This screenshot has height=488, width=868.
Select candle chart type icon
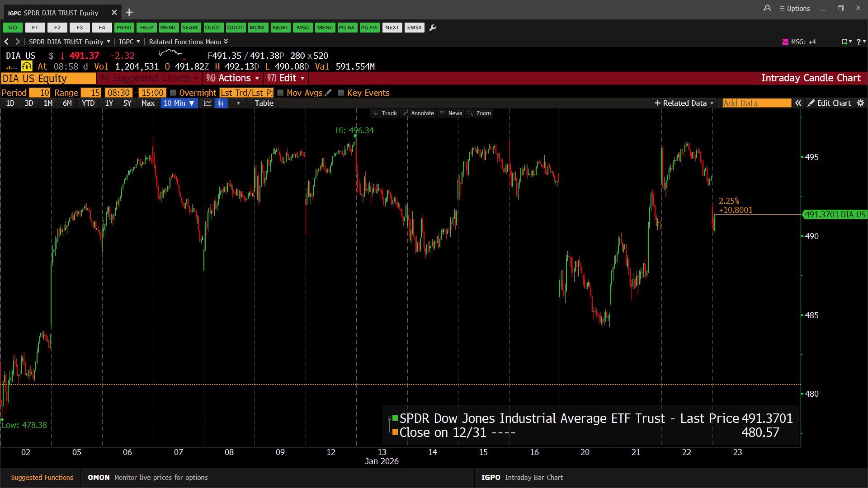221,103
